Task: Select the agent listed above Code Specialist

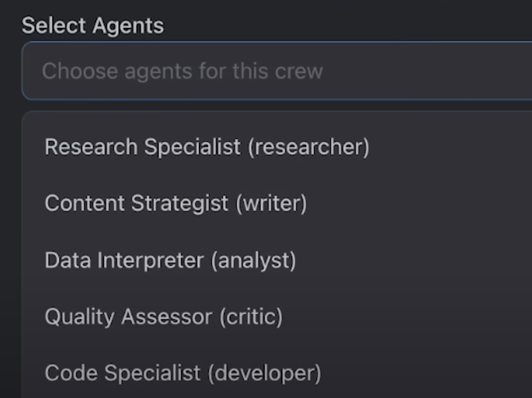Action: [x=164, y=317]
